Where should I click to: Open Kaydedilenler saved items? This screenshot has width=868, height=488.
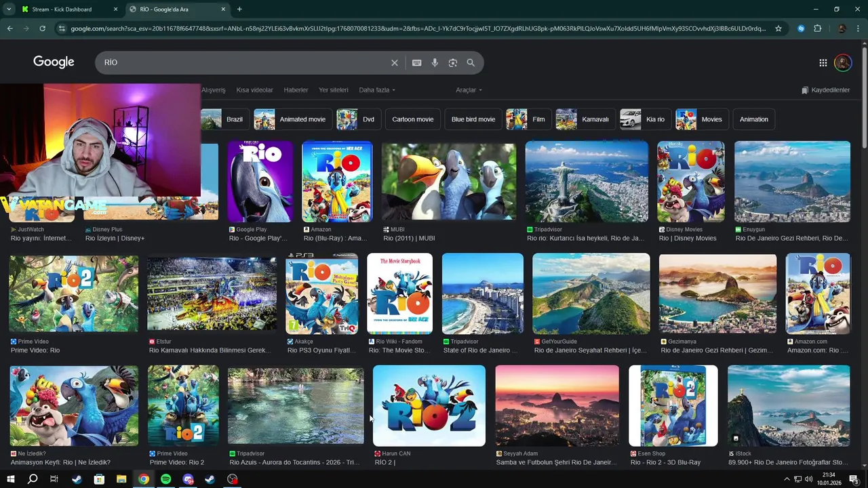pos(825,90)
